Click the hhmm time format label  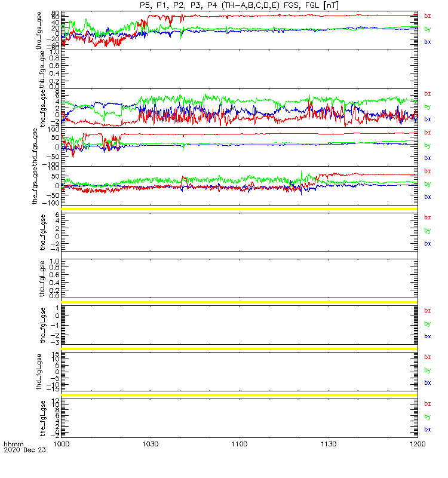(13, 444)
